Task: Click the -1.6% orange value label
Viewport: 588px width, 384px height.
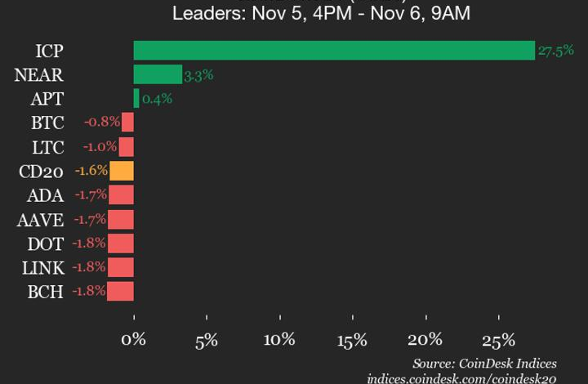Action: [91, 172]
